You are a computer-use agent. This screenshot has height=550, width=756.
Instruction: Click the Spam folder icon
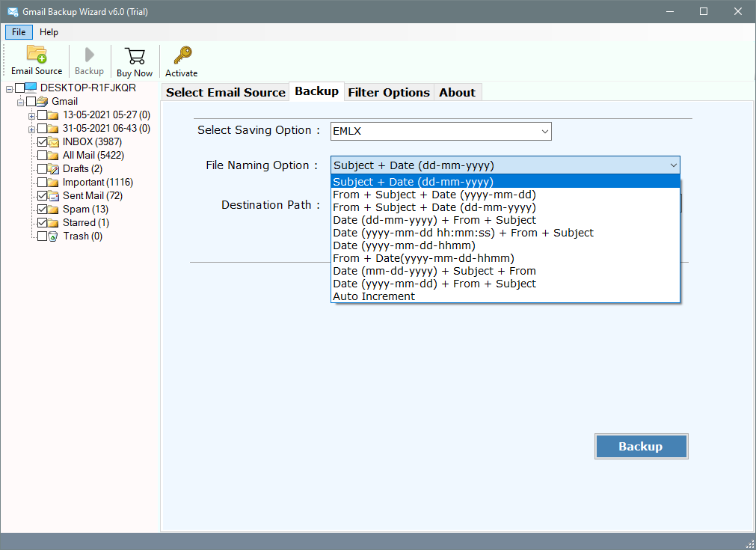pyautogui.click(x=53, y=210)
